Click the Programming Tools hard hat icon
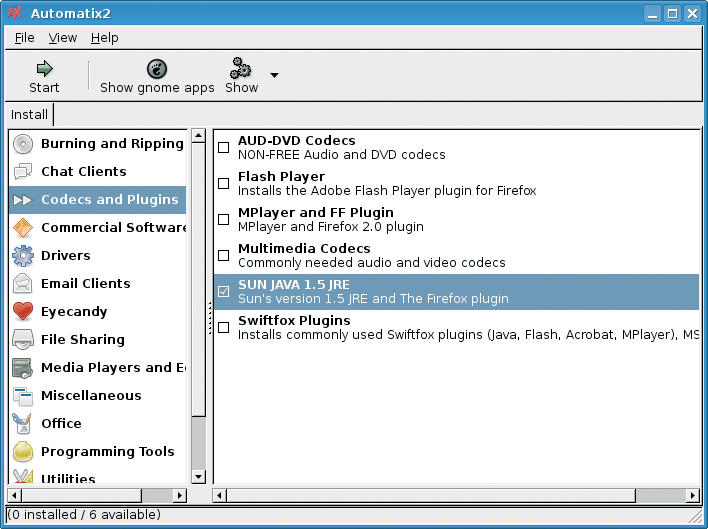 click(x=23, y=452)
